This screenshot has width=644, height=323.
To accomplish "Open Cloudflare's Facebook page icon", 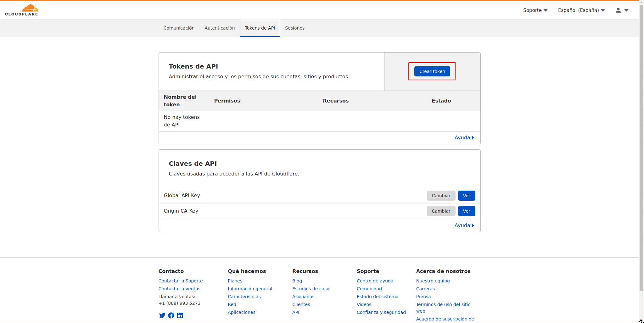I will (x=171, y=315).
